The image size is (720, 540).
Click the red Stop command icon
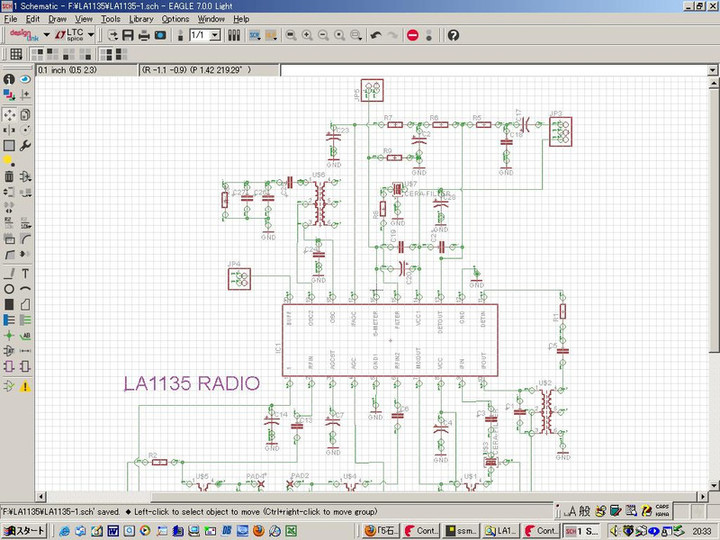(412, 35)
